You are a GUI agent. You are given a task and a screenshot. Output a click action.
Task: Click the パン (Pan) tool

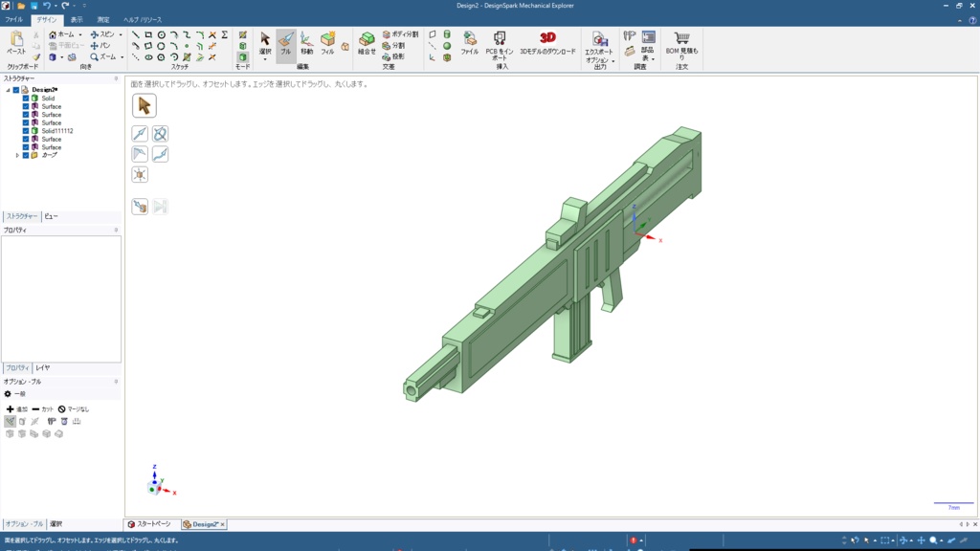[100, 46]
